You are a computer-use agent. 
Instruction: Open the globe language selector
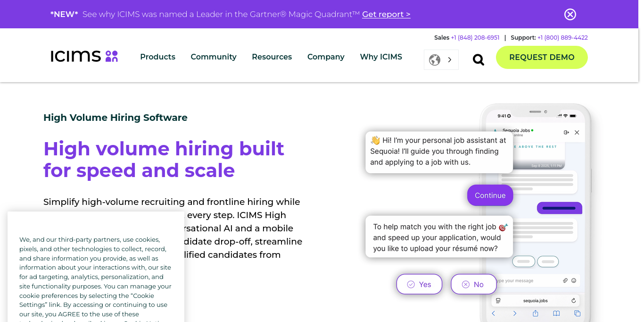pyautogui.click(x=435, y=60)
